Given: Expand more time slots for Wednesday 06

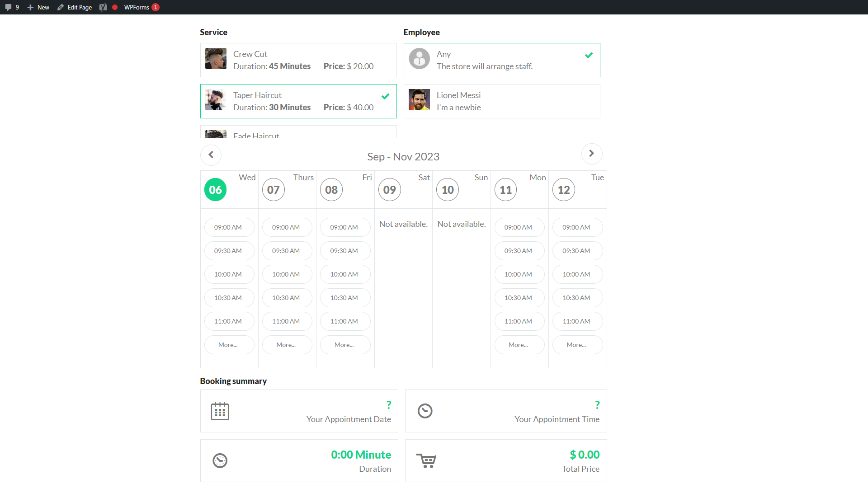Looking at the screenshot, I should click(228, 345).
